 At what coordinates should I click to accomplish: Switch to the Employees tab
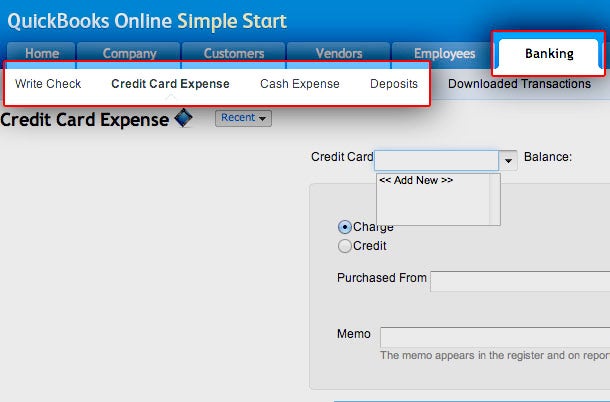(444, 53)
